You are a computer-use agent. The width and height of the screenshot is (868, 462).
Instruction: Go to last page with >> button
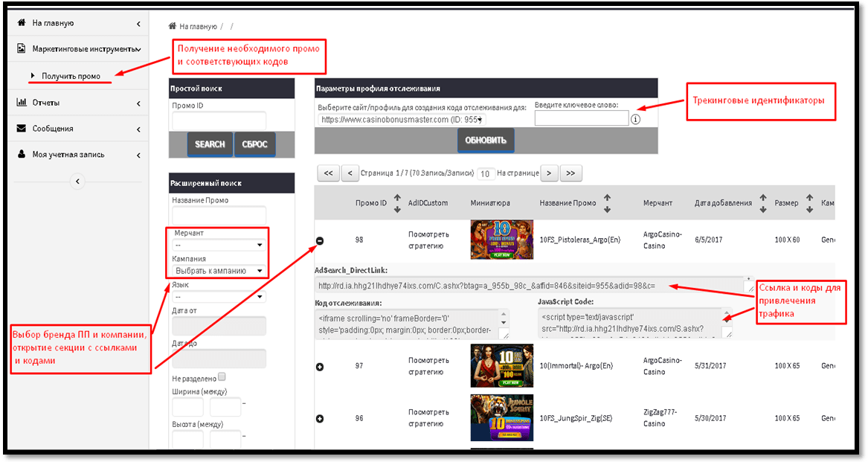[570, 173]
